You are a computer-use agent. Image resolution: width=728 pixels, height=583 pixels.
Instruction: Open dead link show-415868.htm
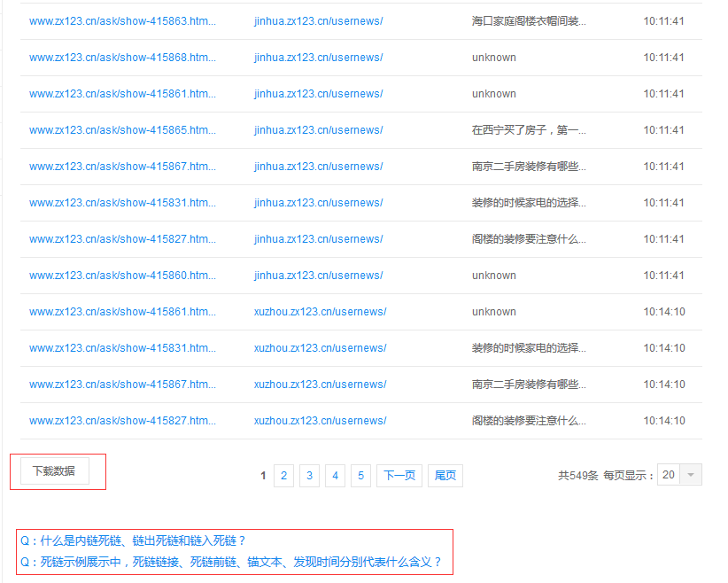122,57
